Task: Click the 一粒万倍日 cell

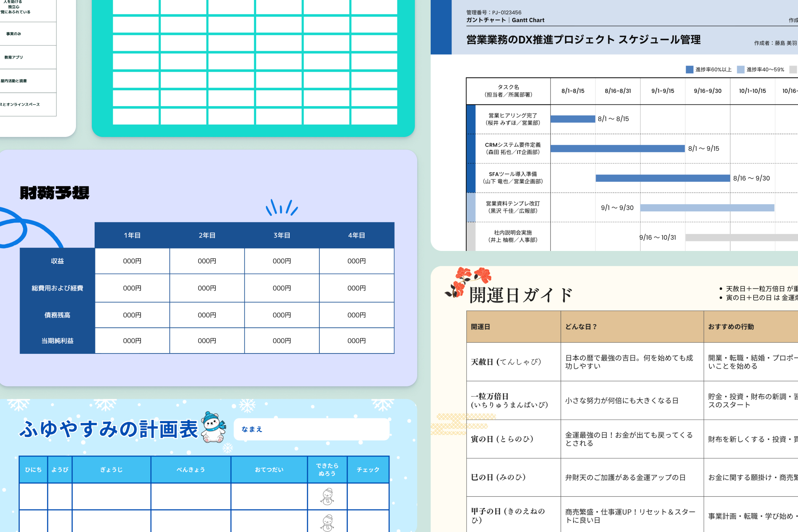Action: coord(514,401)
